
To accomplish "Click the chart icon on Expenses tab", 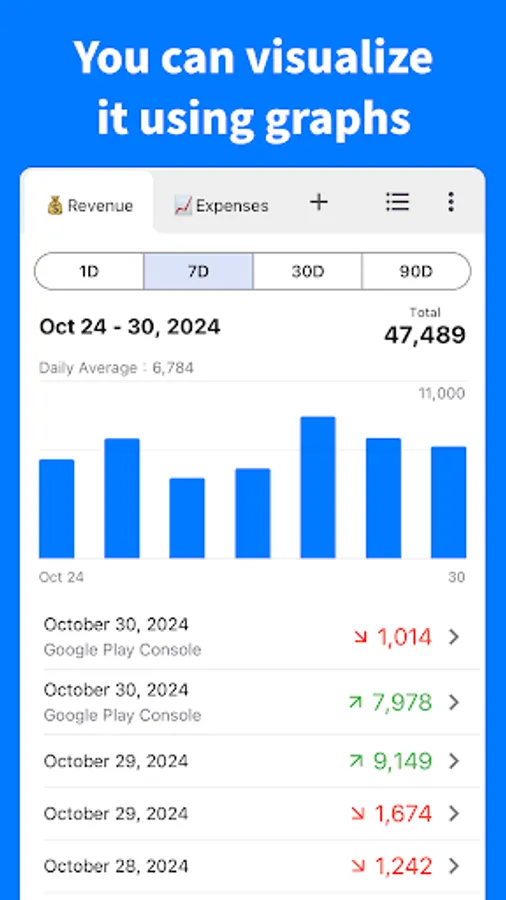I will (183, 205).
